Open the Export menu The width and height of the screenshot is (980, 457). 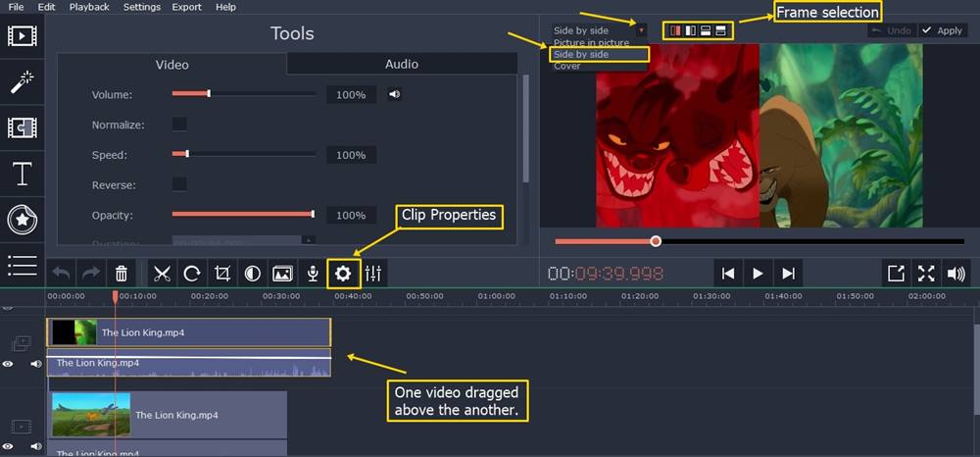tap(187, 7)
